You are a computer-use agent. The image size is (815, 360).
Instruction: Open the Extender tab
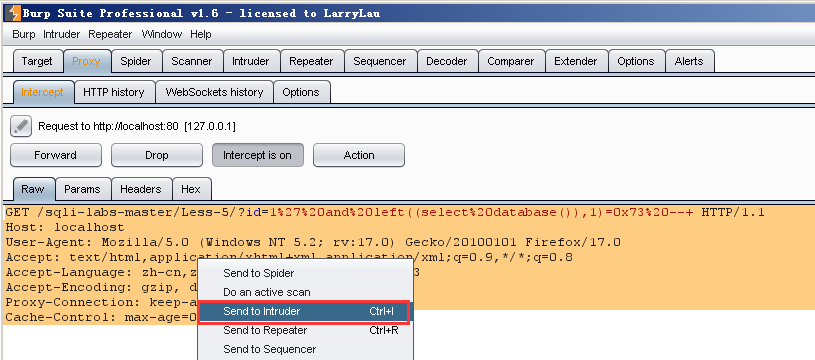(x=575, y=61)
